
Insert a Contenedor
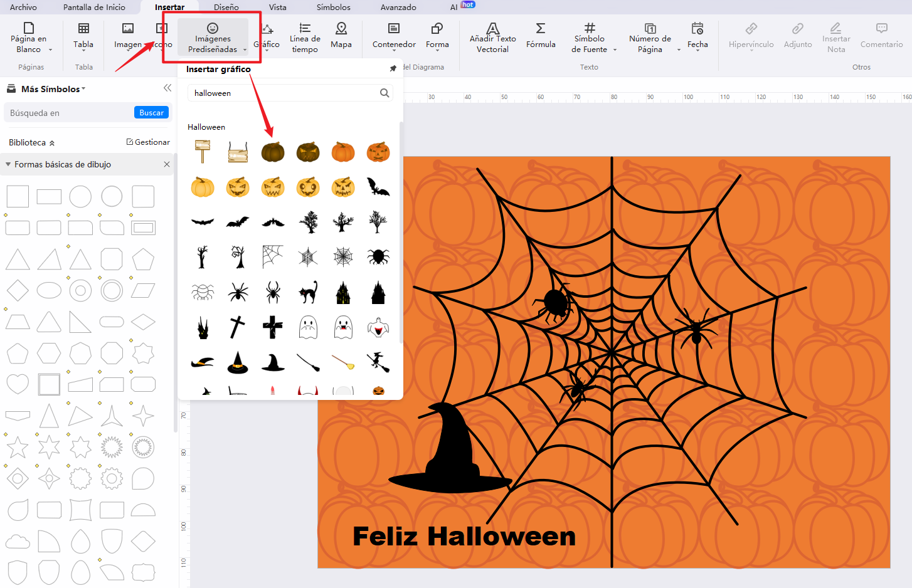[x=393, y=38]
